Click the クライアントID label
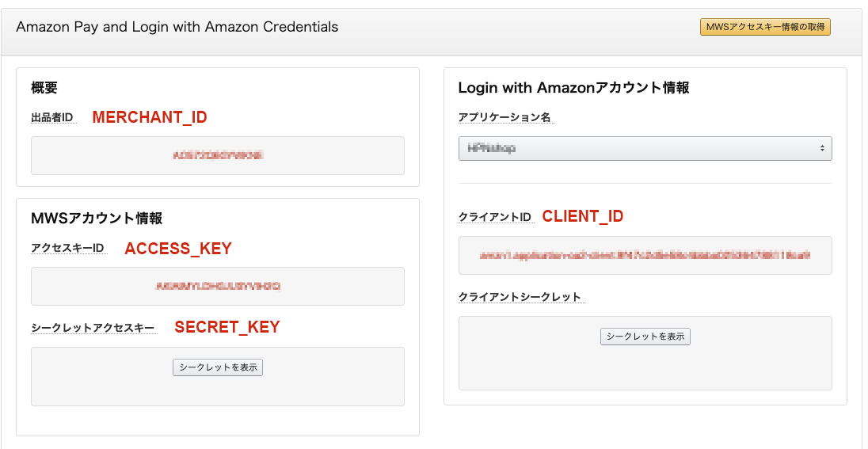Screen dimensions: 868x449 coord(494,217)
